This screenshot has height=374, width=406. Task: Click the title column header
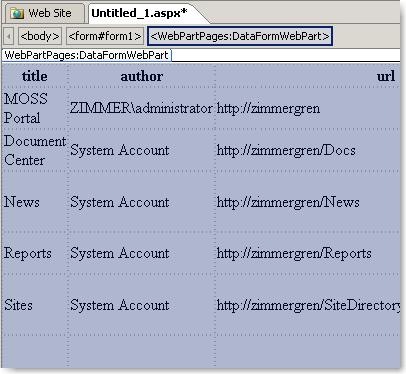35,76
